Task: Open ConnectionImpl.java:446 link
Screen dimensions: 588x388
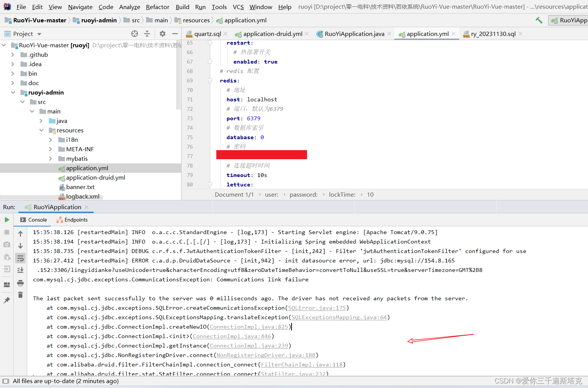Action: click(232, 336)
